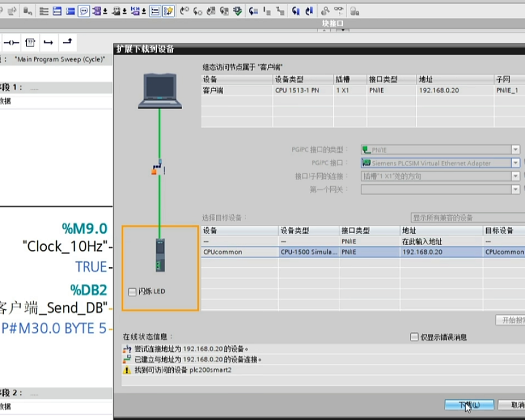
Task: Click the open branch icon
Action: tap(48, 43)
